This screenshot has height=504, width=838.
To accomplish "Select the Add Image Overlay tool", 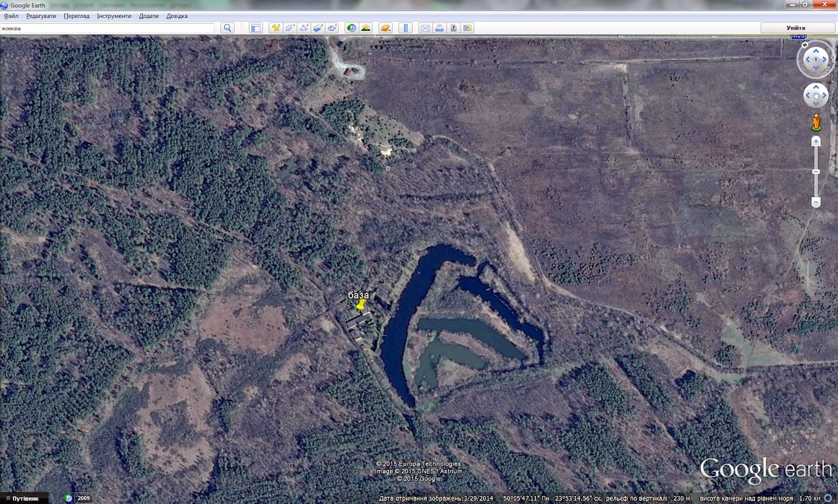I will click(x=318, y=28).
